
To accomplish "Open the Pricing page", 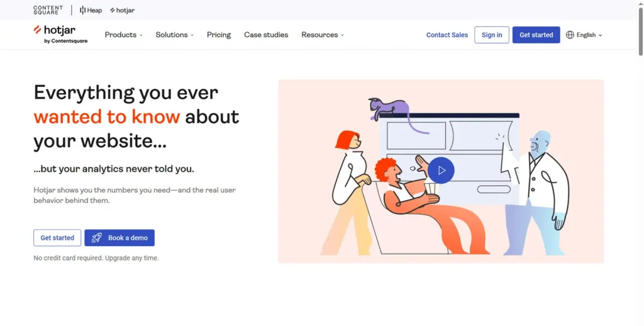I will coord(219,35).
